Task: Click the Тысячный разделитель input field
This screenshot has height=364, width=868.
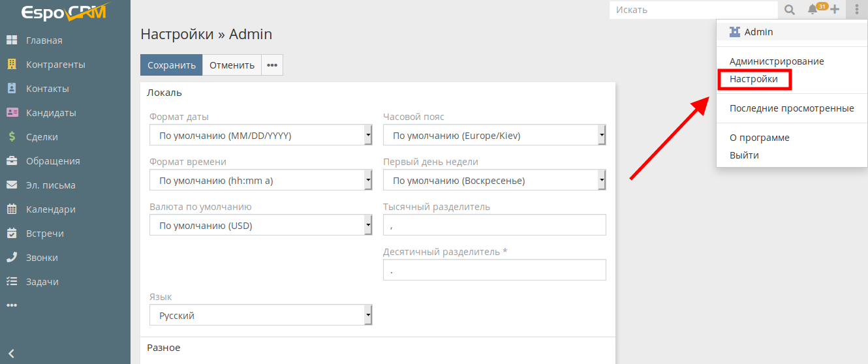Action: pos(495,225)
